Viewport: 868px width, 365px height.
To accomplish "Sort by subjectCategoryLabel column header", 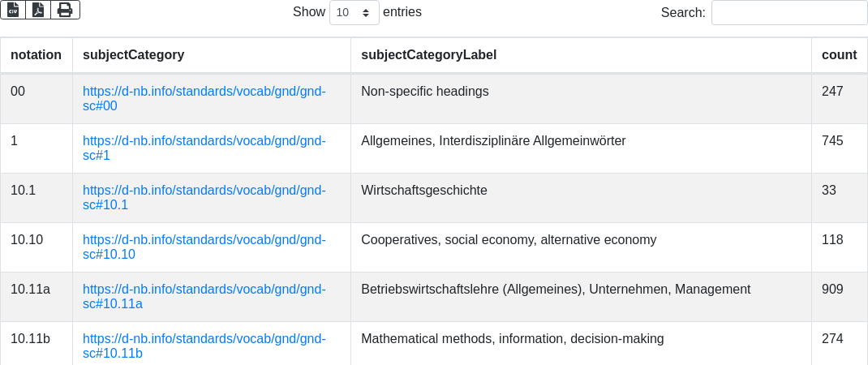I will pos(428,55).
